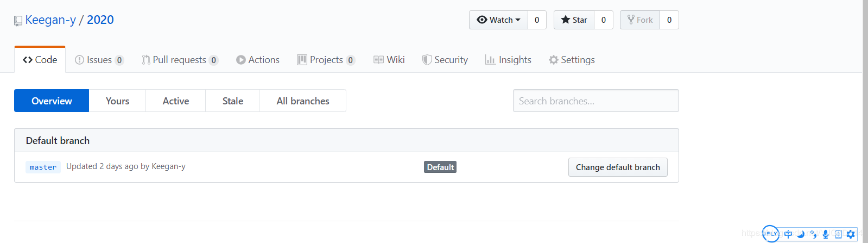Click the Projects board icon
Viewport: 868px width, 243px height.
pos(302,60)
